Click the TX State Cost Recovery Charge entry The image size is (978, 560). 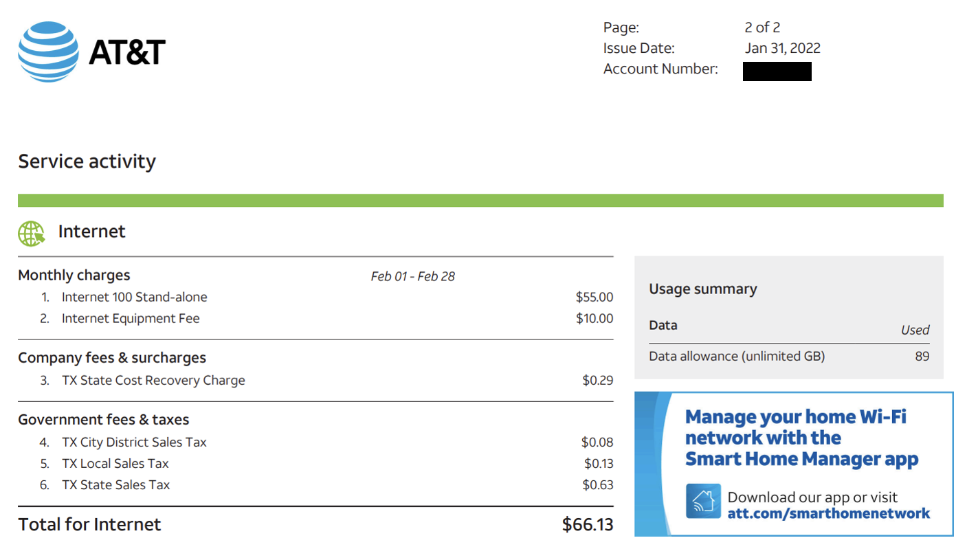click(x=153, y=380)
